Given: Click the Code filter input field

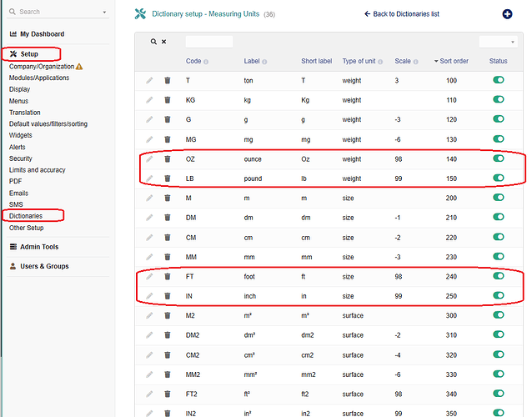Looking at the screenshot, I should tap(208, 42).
